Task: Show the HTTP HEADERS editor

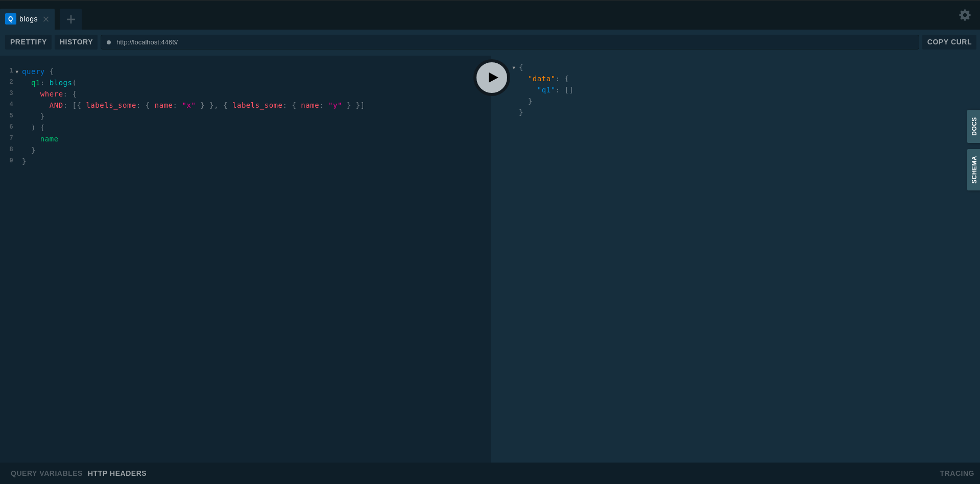Action: tap(117, 473)
